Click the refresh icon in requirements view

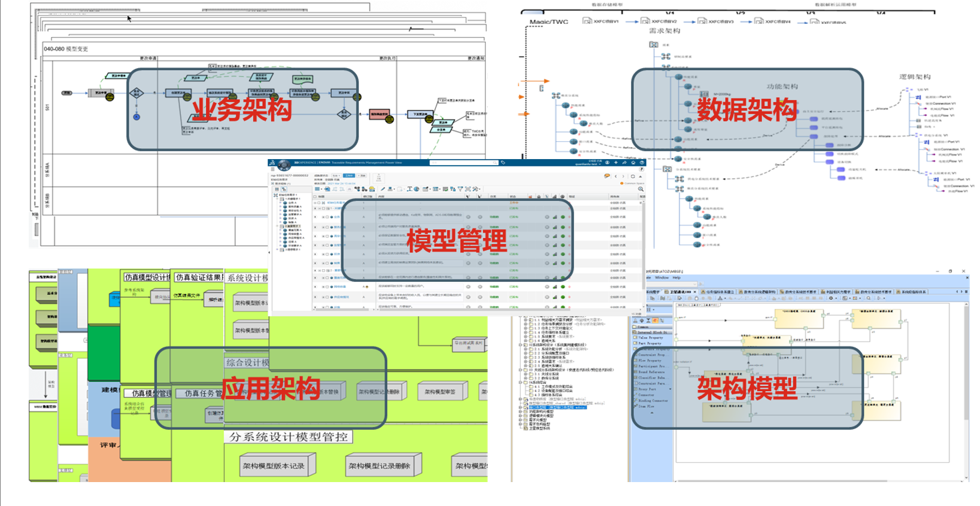pyautogui.click(x=632, y=176)
